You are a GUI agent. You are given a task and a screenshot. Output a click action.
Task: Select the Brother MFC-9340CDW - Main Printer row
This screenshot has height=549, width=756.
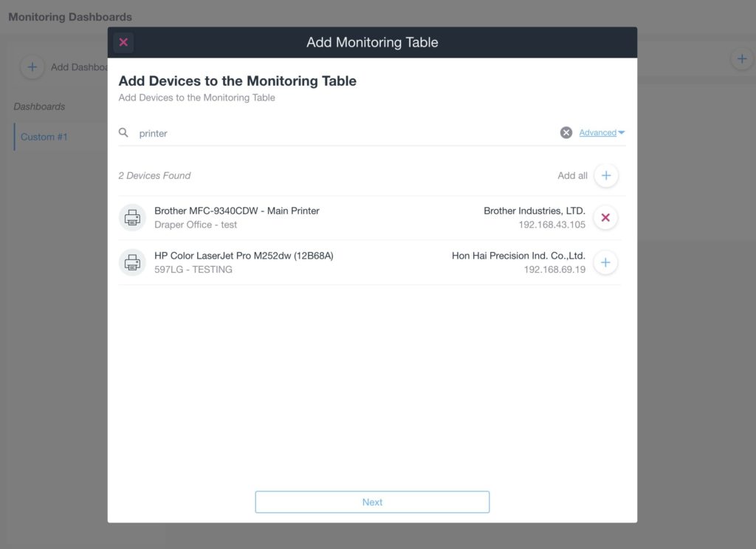(369, 217)
